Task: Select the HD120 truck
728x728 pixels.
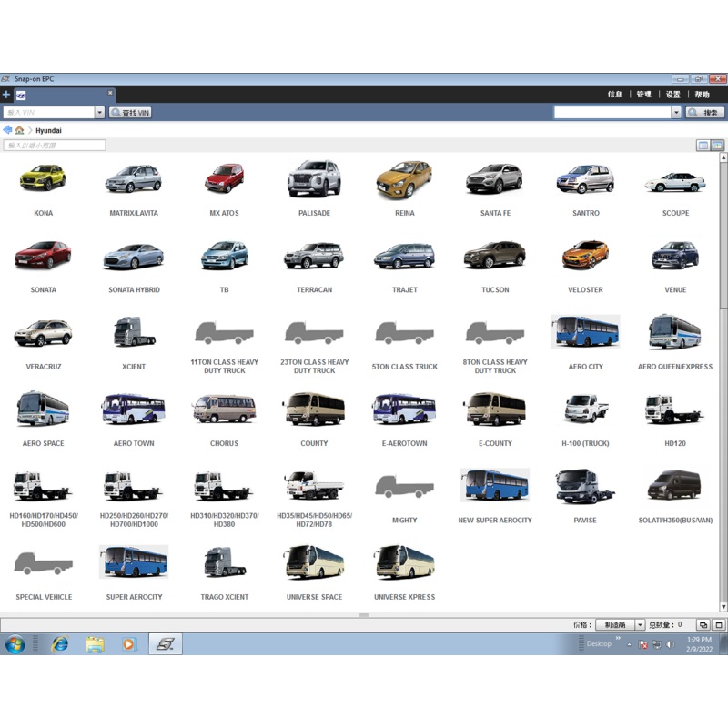Action: pyautogui.click(x=675, y=409)
